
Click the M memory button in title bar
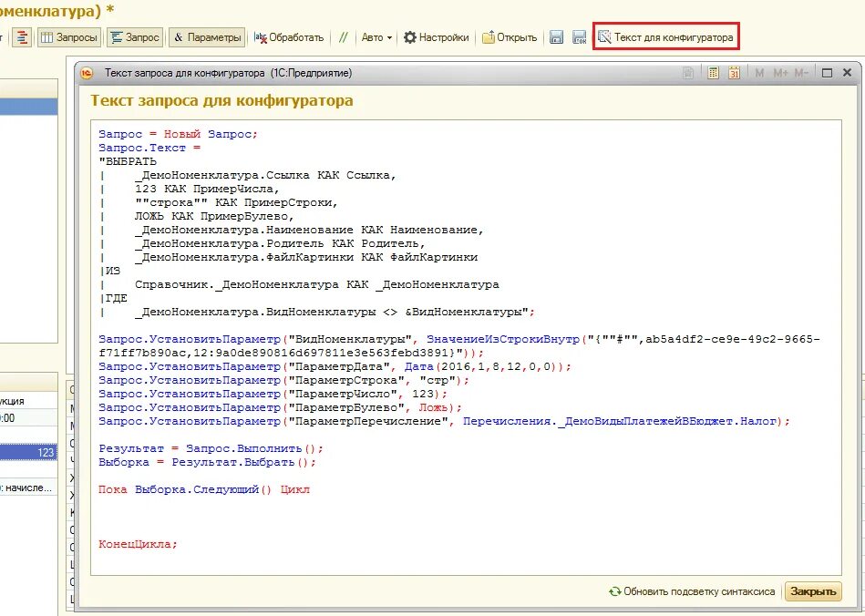759,73
